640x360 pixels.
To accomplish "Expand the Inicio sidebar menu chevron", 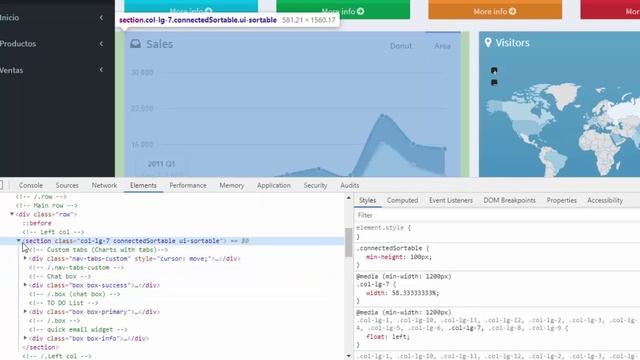I will [x=101, y=18].
